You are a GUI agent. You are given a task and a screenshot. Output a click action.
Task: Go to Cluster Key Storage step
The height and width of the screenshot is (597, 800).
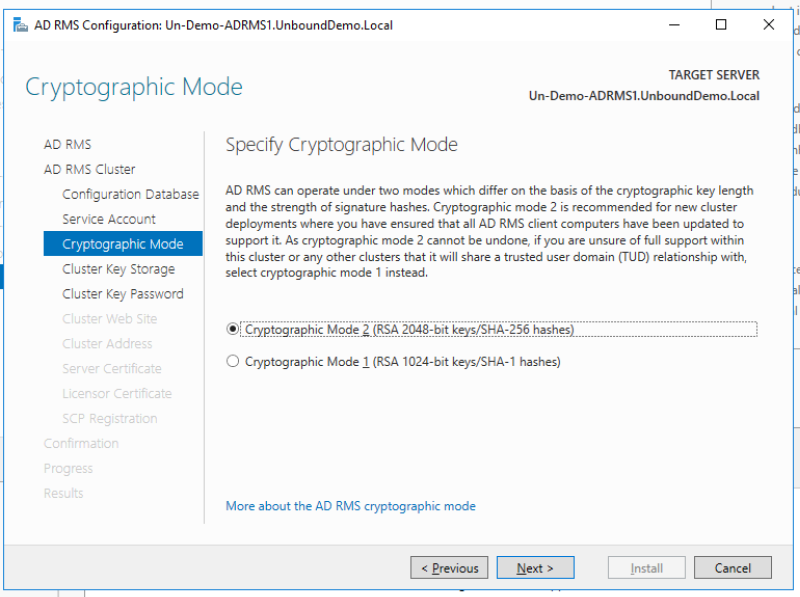pos(118,269)
